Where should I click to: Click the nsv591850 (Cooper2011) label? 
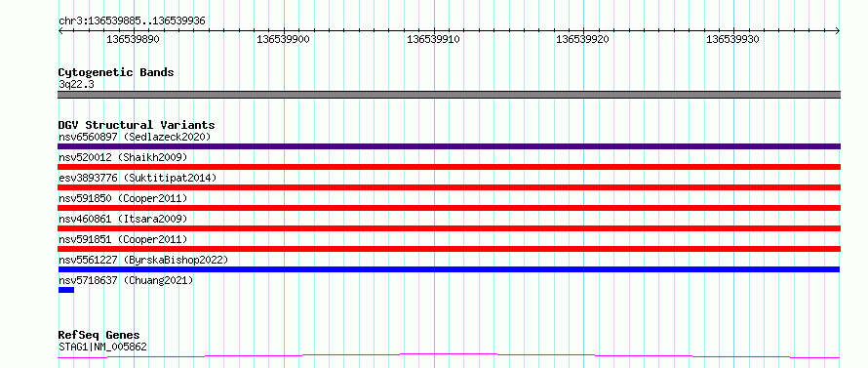coord(123,198)
